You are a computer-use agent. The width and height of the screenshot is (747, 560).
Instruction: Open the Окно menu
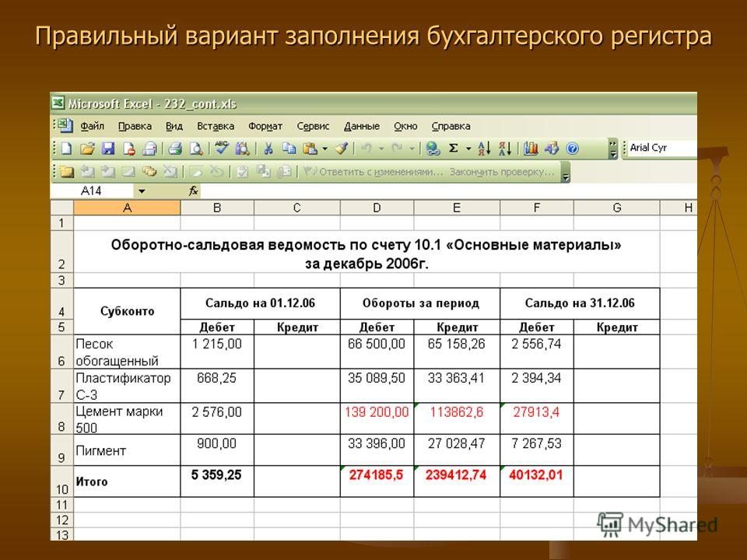click(405, 126)
